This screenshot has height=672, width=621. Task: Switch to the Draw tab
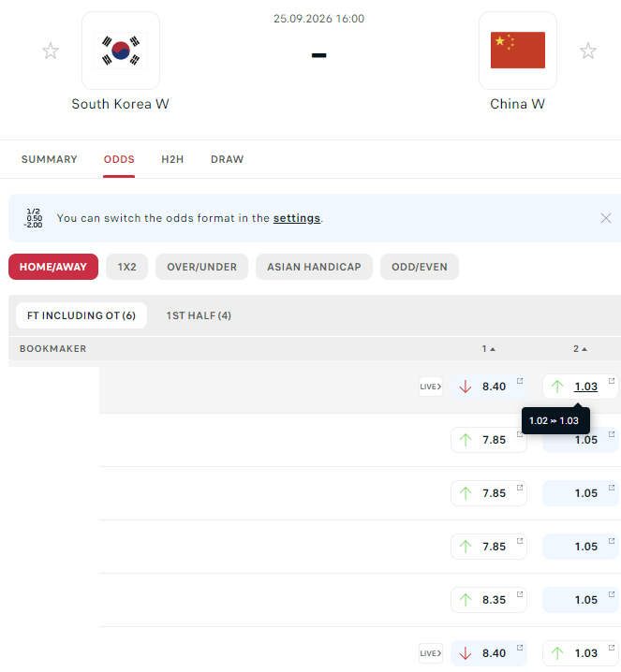(x=227, y=159)
